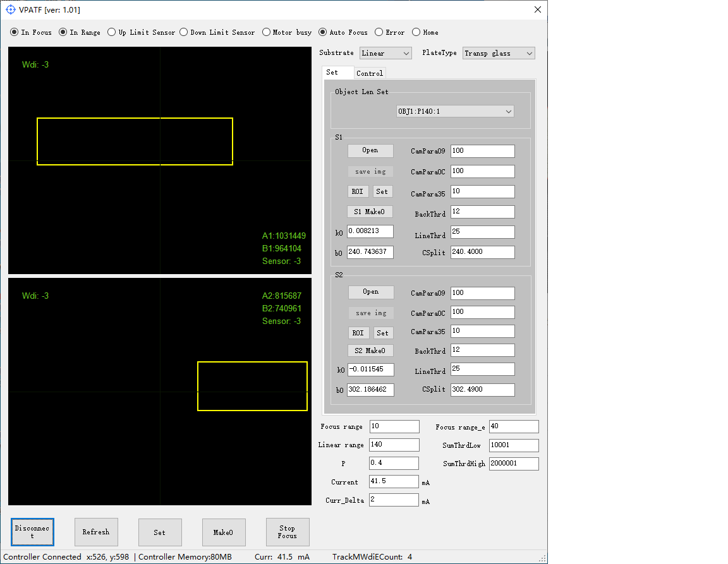This screenshot has height=564, width=728.
Task: Focus the S1 CSplit field 240.4000
Action: click(482, 252)
